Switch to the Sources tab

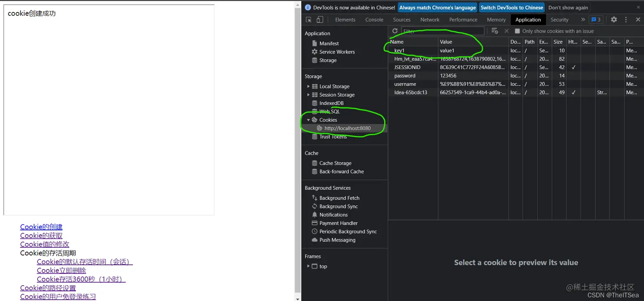[402, 20]
